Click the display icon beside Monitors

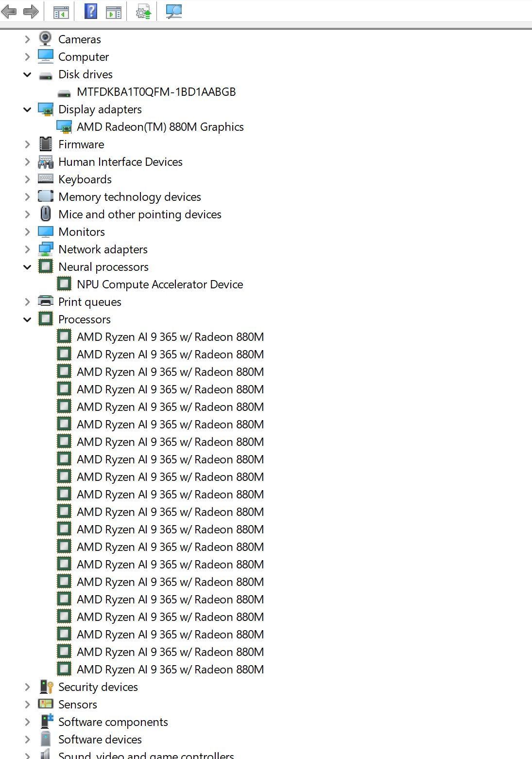(46, 231)
